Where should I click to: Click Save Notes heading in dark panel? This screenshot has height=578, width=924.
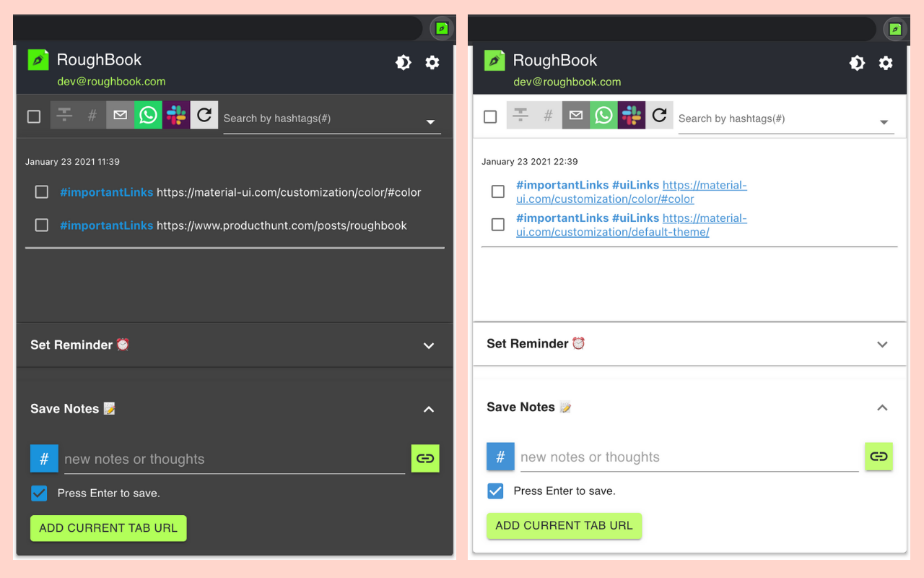(x=73, y=409)
